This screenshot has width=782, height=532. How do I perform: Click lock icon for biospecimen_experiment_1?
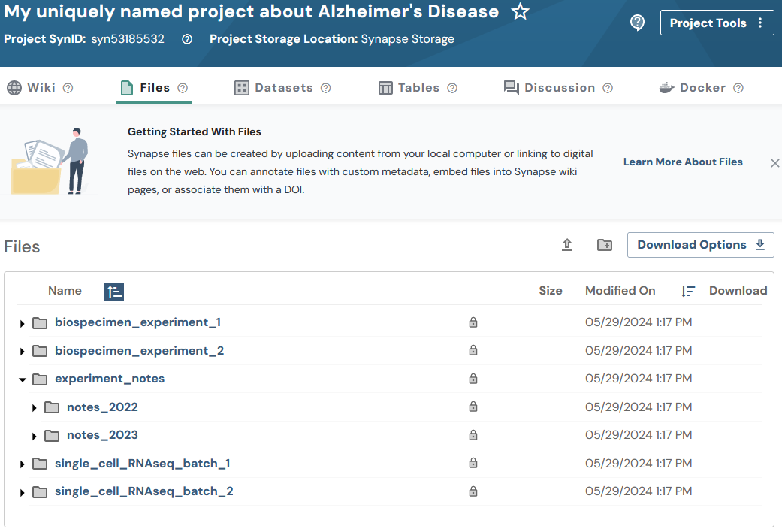pyautogui.click(x=473, y=322)
